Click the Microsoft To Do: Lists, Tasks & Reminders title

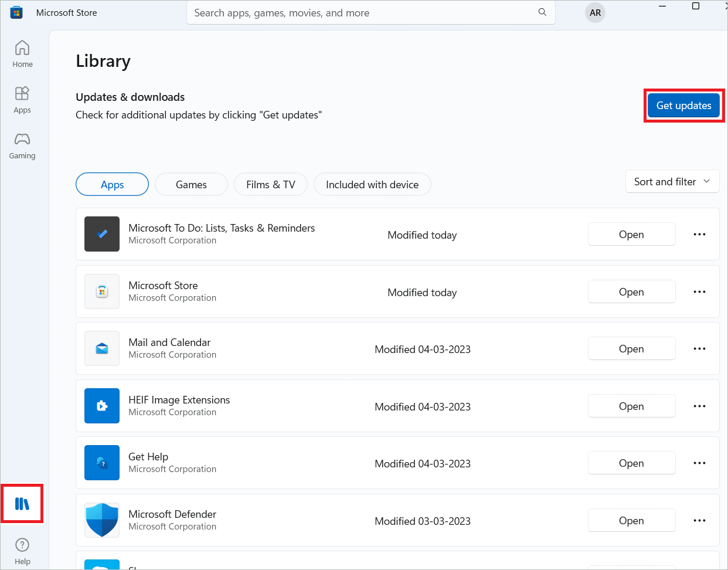[222, 228]
